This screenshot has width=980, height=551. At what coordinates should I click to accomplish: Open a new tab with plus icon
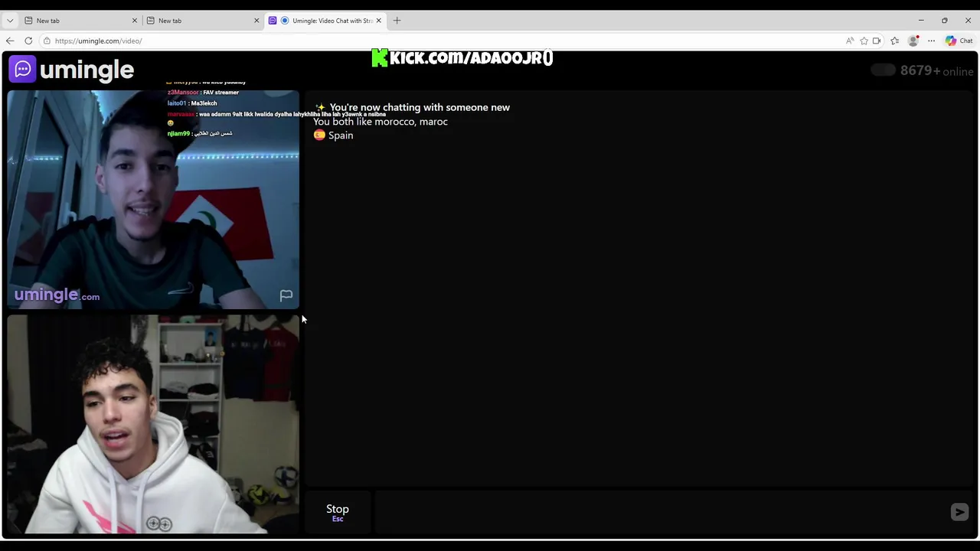click(397, 21)
